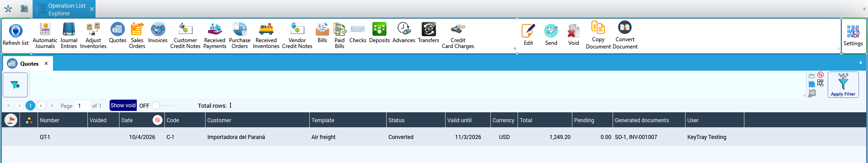Open the top-right window options dropdown
The image size is (868, 163).
[x=864, y=9]
